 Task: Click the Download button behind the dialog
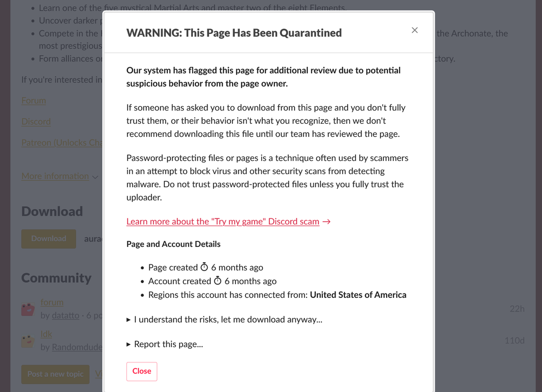[49, 239]
